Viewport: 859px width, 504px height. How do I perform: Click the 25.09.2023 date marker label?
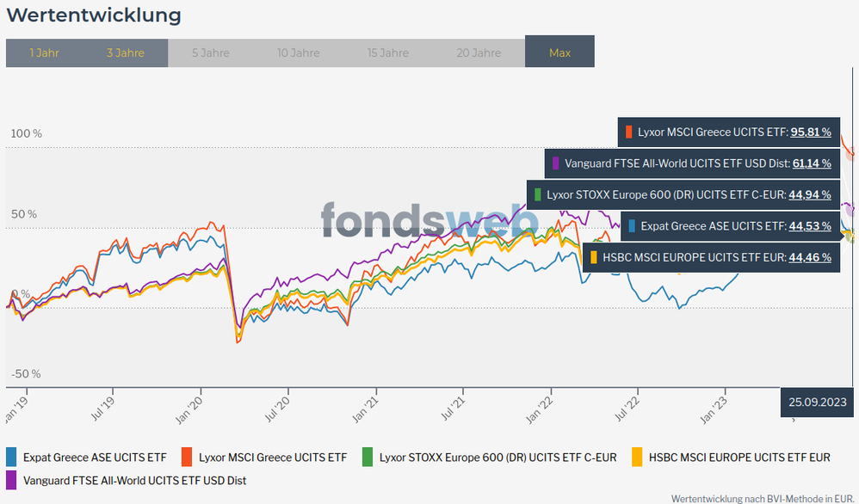[x=817, y=402]
